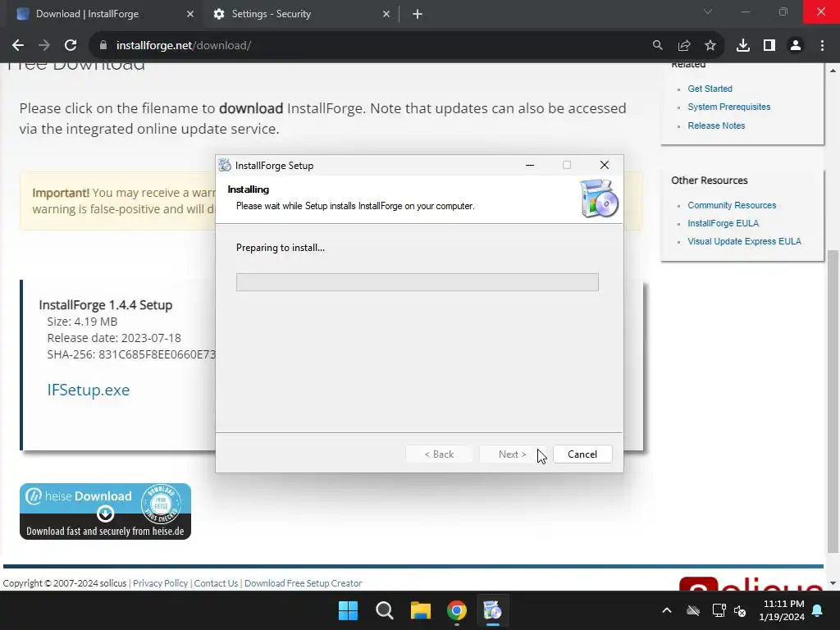Click the Chrome taskbar icon
840x630 pixels.
point(456,610)
